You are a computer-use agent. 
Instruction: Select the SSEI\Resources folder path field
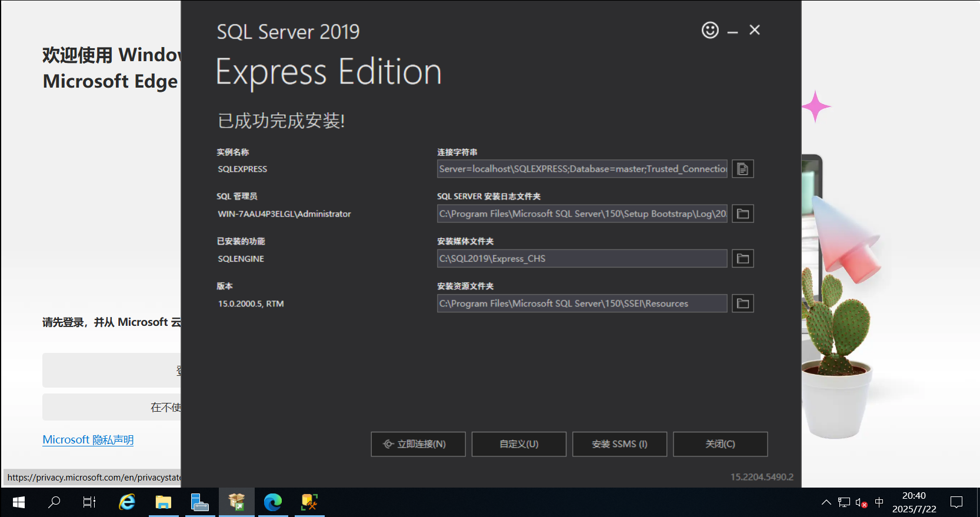pyautogui.click(x=582, y=303)
